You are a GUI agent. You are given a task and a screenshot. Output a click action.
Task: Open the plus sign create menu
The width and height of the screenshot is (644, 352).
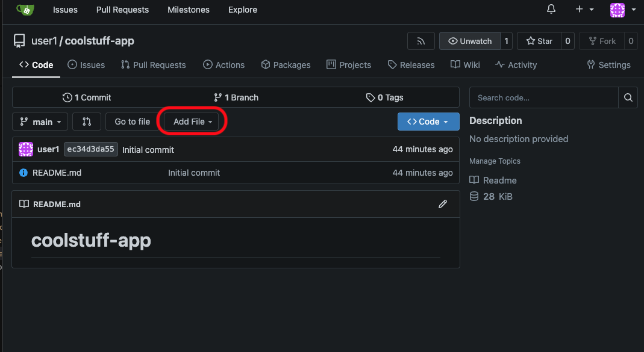(x=582, y=10)
